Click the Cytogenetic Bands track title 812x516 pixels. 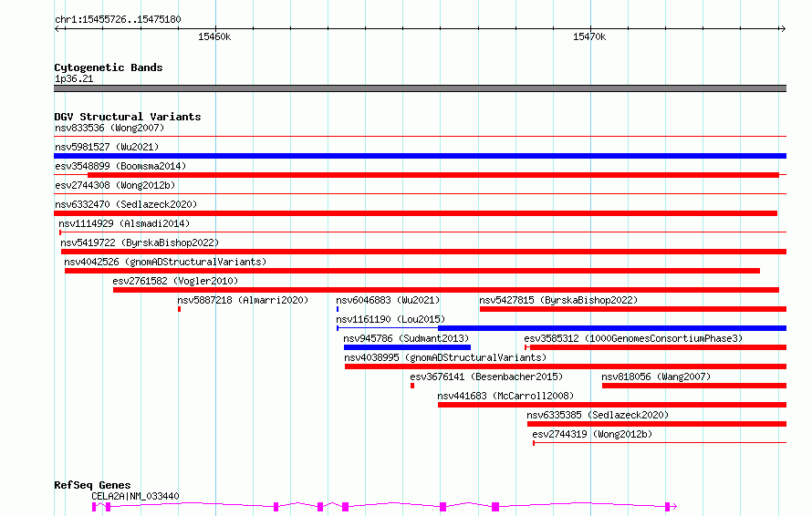[109, 67]
